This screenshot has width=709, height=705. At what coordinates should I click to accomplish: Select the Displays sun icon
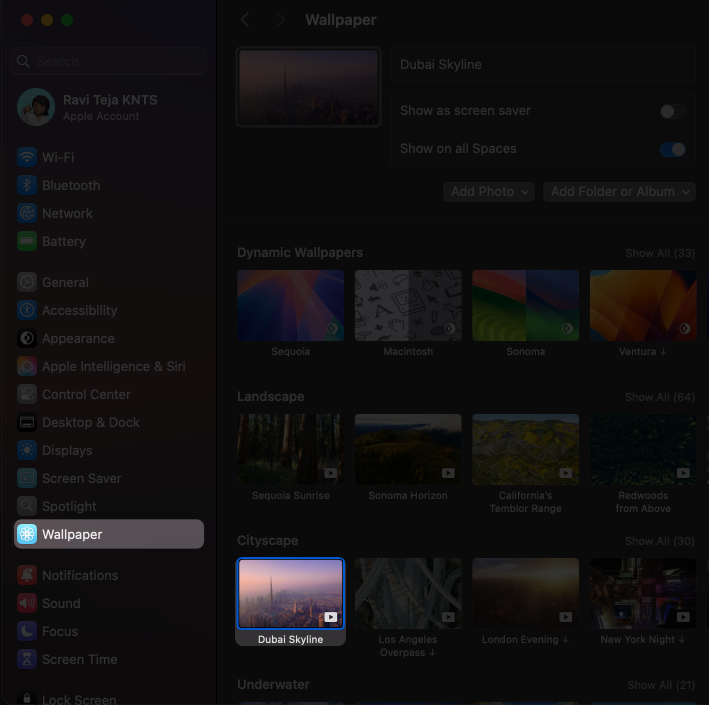27,450
